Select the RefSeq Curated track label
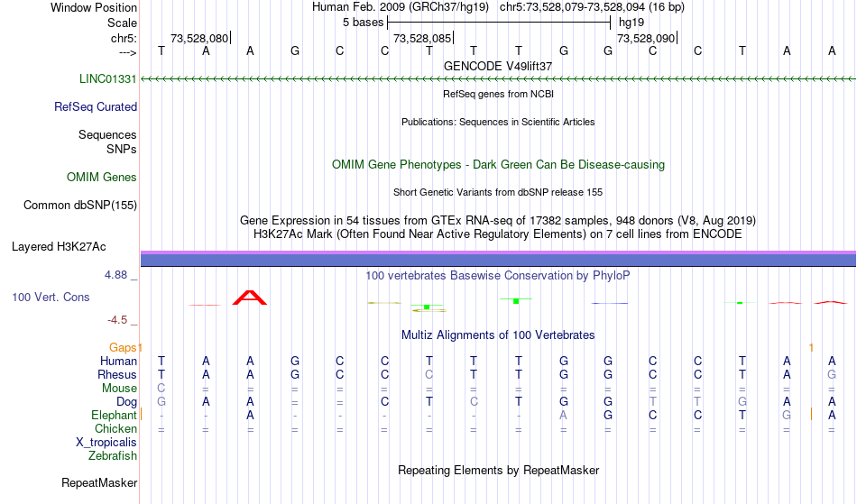 (x=95, y=106)
